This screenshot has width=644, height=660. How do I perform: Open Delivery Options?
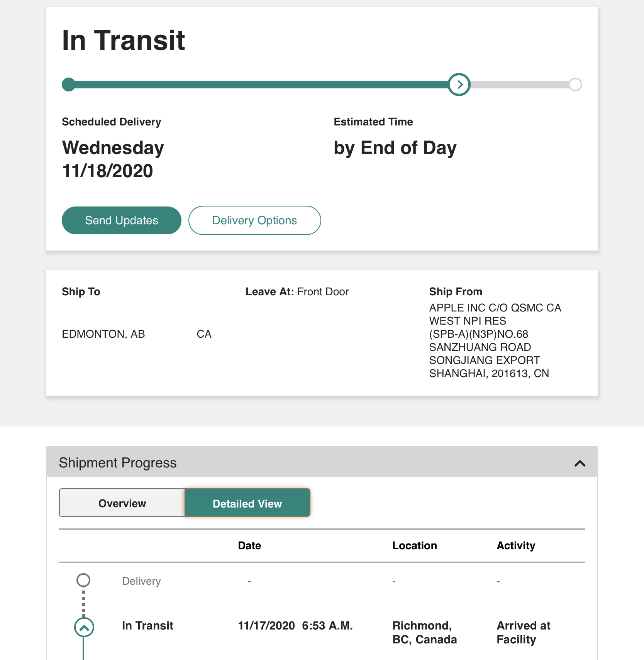pyautogui.click(x=255, y=220)
